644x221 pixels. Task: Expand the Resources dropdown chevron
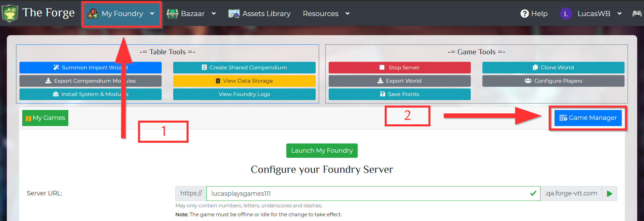coord(347,14)
